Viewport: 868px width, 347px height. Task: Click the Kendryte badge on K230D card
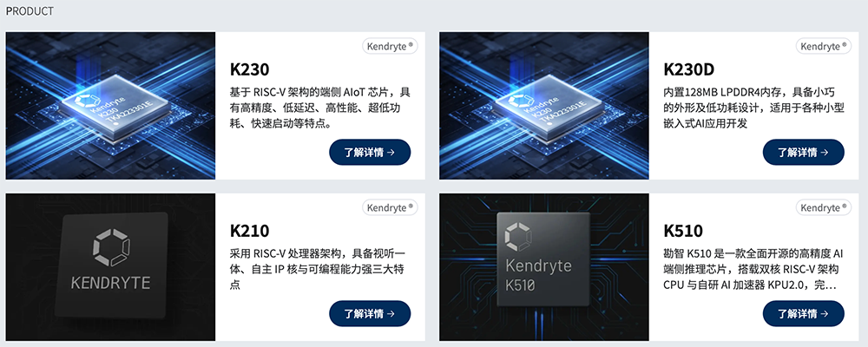pyautogui.click(x=824, y=47)
